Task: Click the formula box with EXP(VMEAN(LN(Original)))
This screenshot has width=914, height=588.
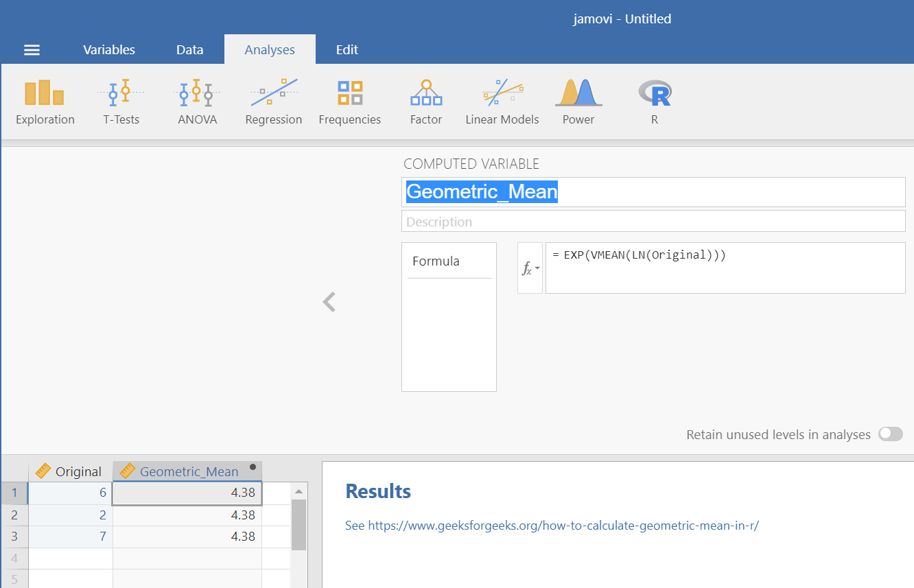Action: point(725,268)
